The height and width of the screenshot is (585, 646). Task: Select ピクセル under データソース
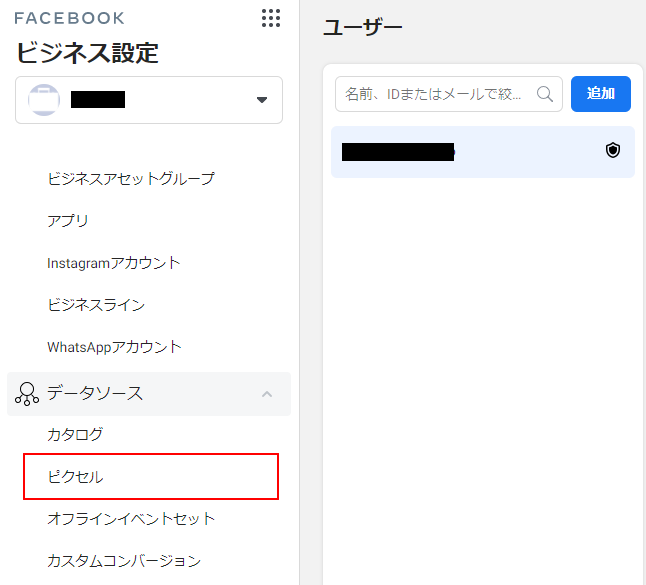point(75,477)
